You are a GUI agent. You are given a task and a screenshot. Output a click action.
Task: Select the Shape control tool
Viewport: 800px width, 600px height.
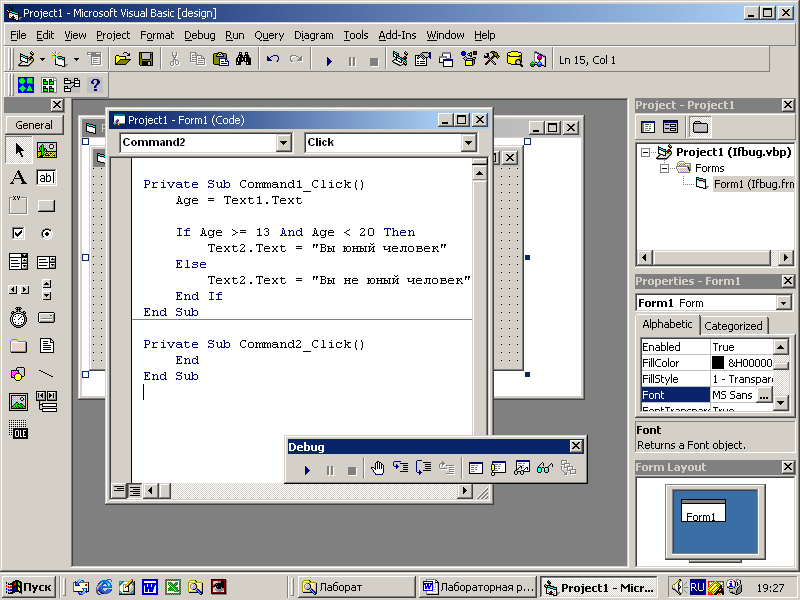click(x=18, y=374)
